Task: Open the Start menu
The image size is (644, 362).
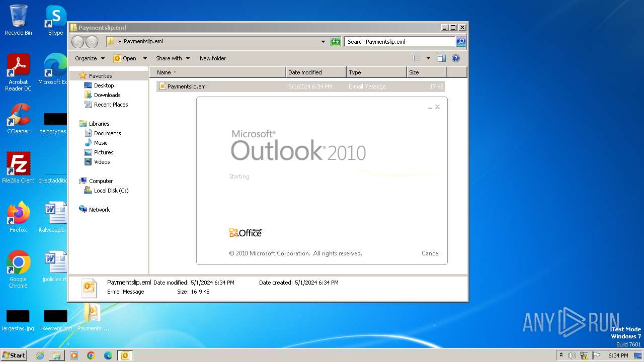Action: pos(14,355)
